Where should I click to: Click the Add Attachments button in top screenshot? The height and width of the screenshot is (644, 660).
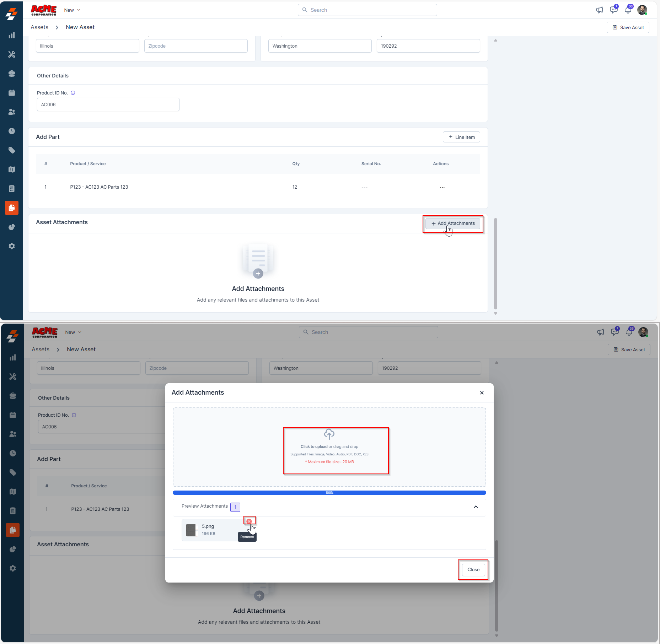(x=453, y=223)
